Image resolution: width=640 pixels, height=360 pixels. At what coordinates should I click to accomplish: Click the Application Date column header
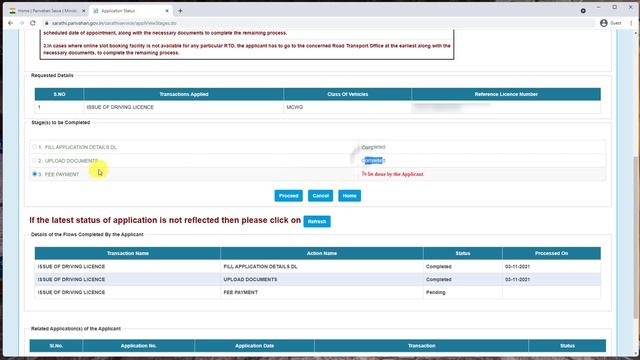254,346
